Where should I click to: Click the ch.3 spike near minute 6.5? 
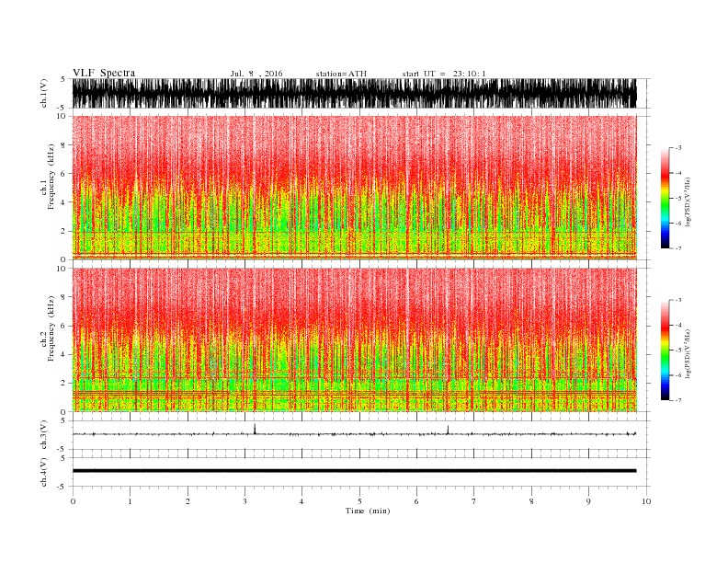448,430
